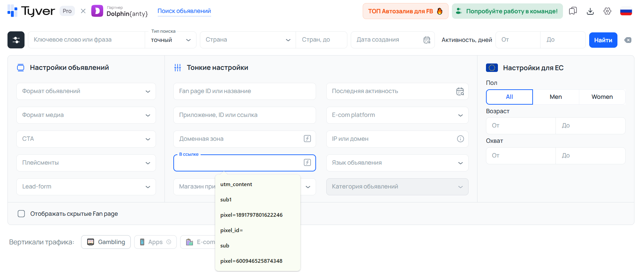Click the Тонкие настройки sliders icon
The width and height of the screenshot is (644, 272).
pyautogui.click(x=177, y=67)
